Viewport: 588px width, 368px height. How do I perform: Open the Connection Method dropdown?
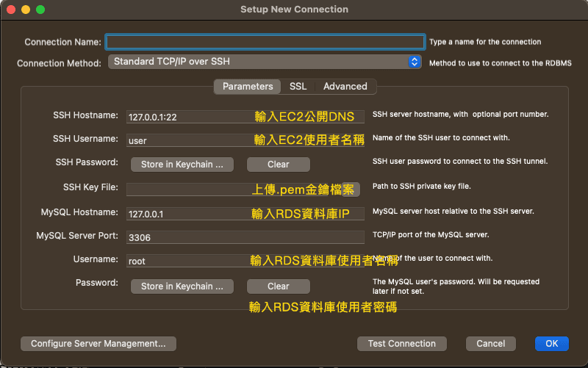[x=257, y=62]
